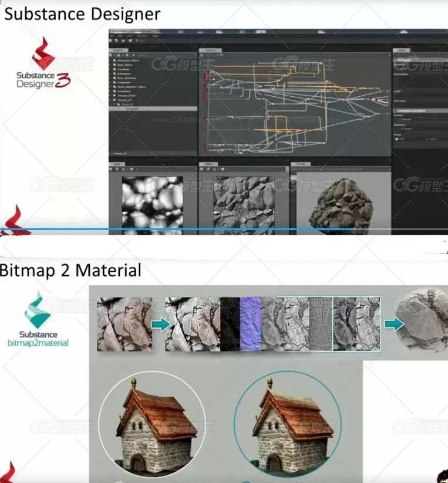Click the 3D rock model in the viewport
448x483 pixels.
340,206
